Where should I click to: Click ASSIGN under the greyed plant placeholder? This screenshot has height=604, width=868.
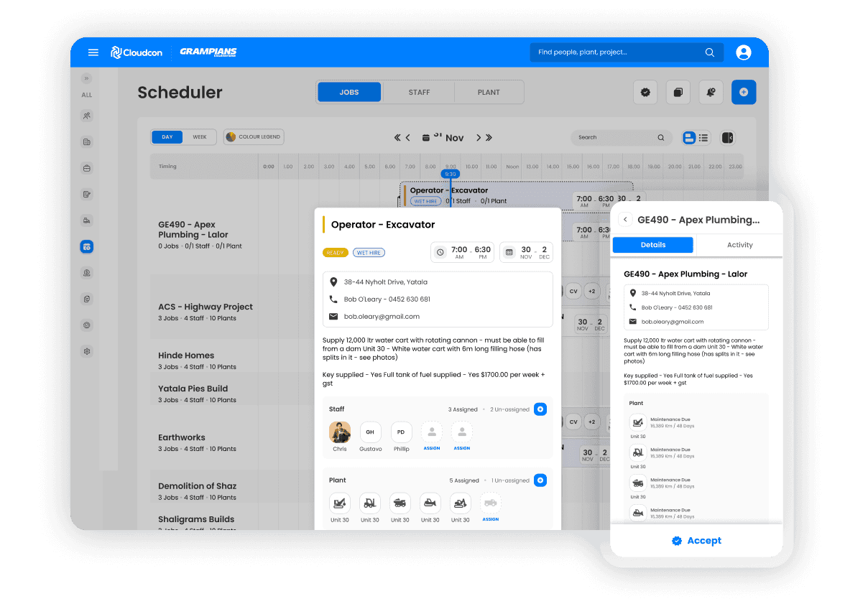tap(491, 519)
